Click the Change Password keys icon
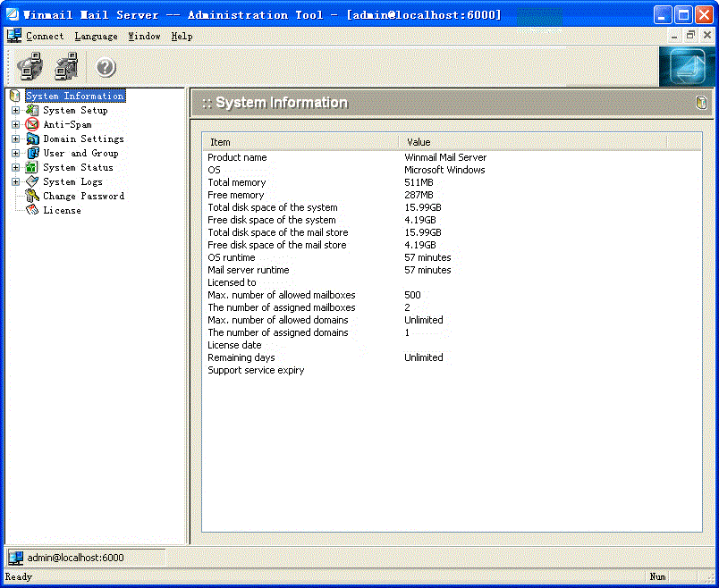This screenshot has width=719, height=588. [x=32, y=197]
